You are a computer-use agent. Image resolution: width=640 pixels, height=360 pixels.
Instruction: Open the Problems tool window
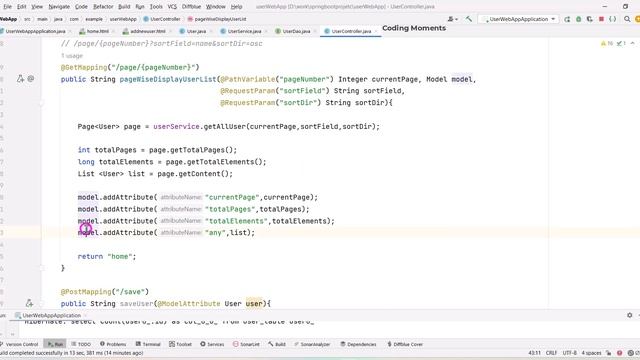coord(113,344)
